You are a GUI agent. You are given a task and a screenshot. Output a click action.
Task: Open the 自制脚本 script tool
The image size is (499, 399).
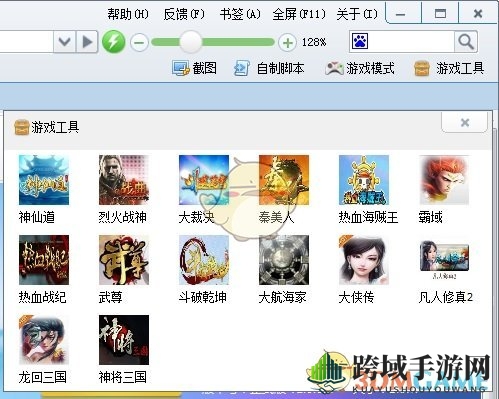coord(269,68)
